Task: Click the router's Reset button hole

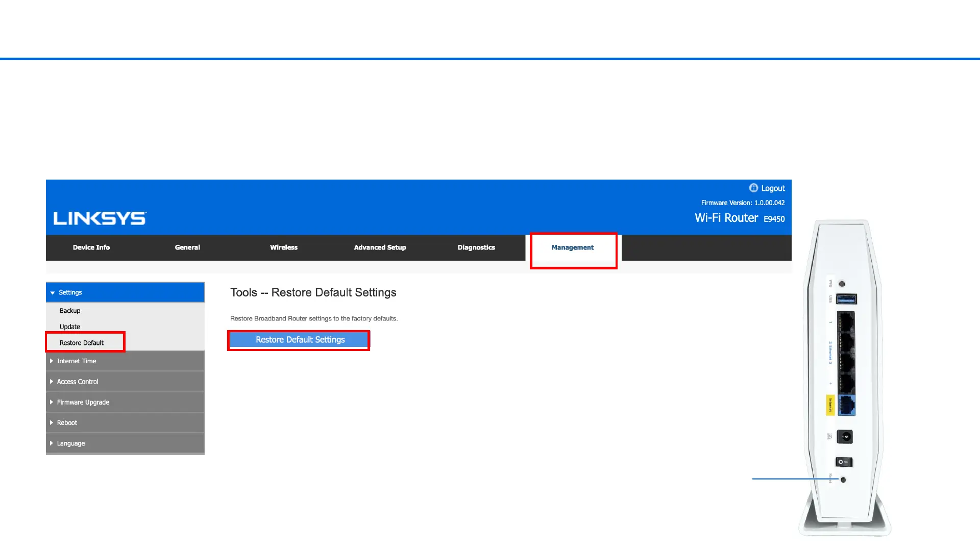Action: point(843,480)
